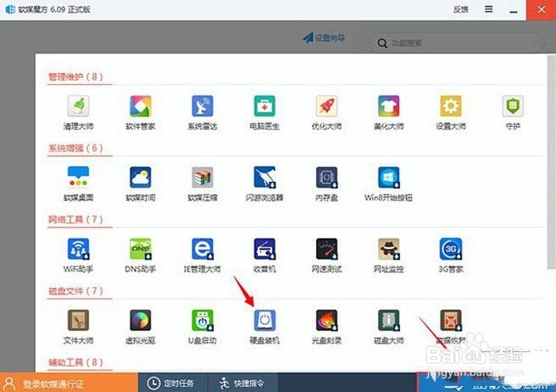The image size is (556, 392).
Task: Launch 虚拟光驱 virtual drive
Action: pyautogui.click(x=141, y=327)
